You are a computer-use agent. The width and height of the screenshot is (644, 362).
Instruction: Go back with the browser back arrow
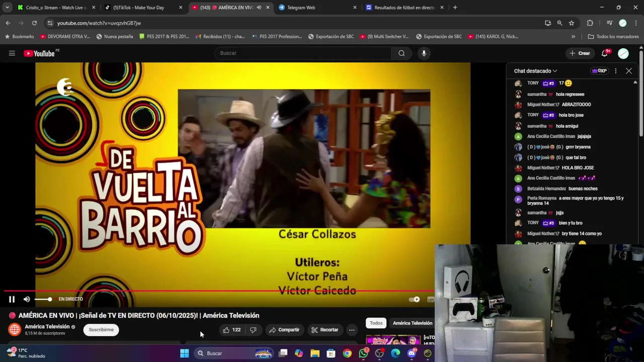click(8, 23)
